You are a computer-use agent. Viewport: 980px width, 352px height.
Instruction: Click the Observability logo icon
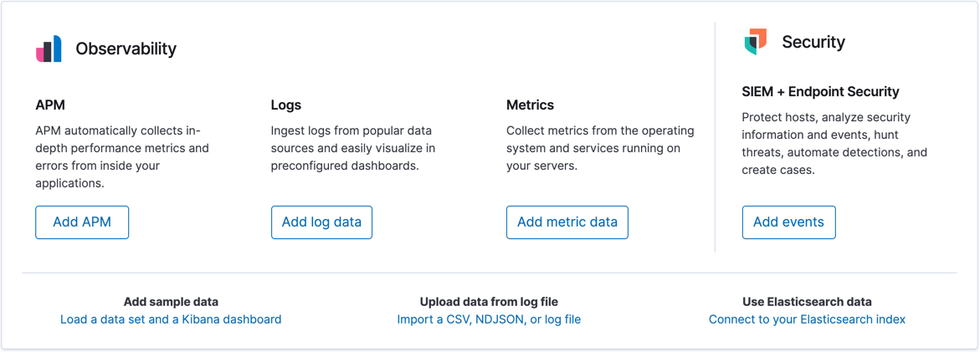pyautogui.click(x=49, y=49)
